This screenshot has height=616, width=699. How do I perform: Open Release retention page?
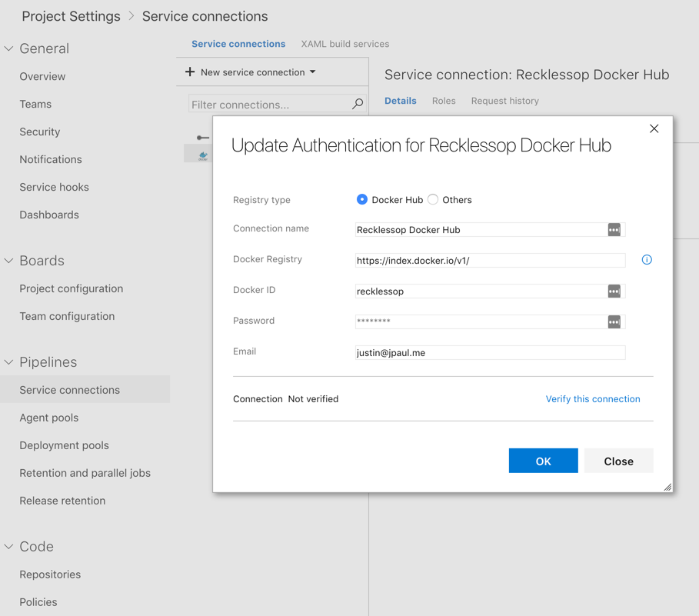coord(62,501)
